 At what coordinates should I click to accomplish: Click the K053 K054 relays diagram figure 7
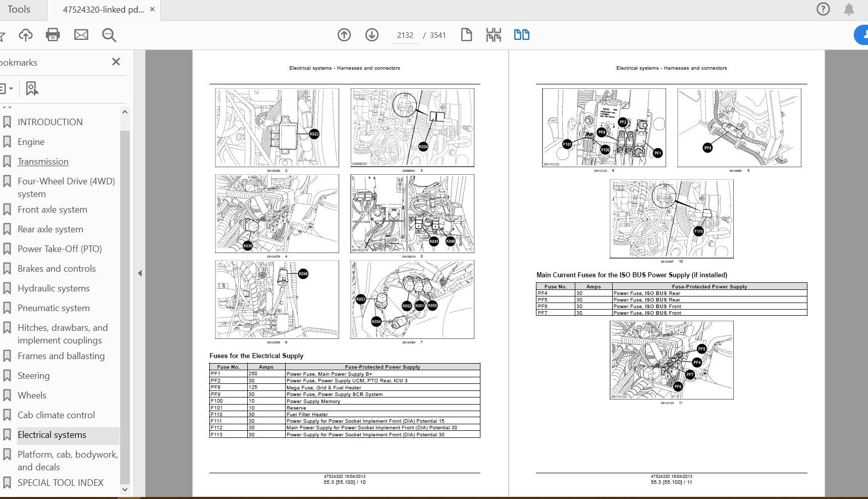point(412,300)
